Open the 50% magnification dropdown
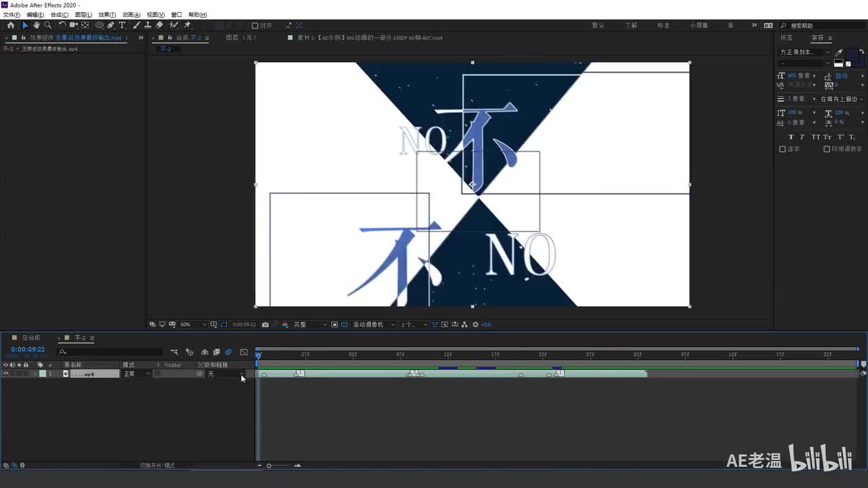 tap(193, 325)
